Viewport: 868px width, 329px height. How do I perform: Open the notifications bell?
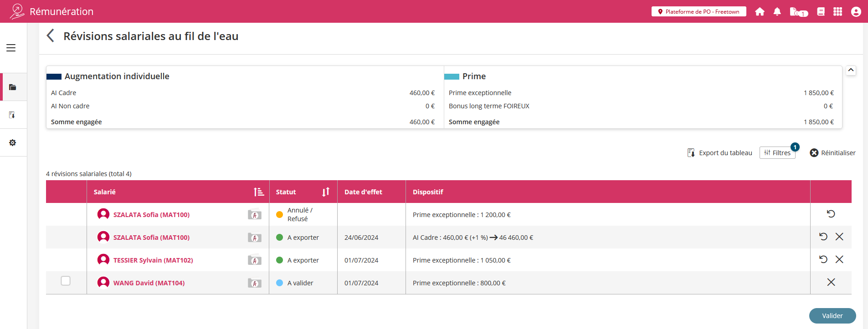coord(777,12)
